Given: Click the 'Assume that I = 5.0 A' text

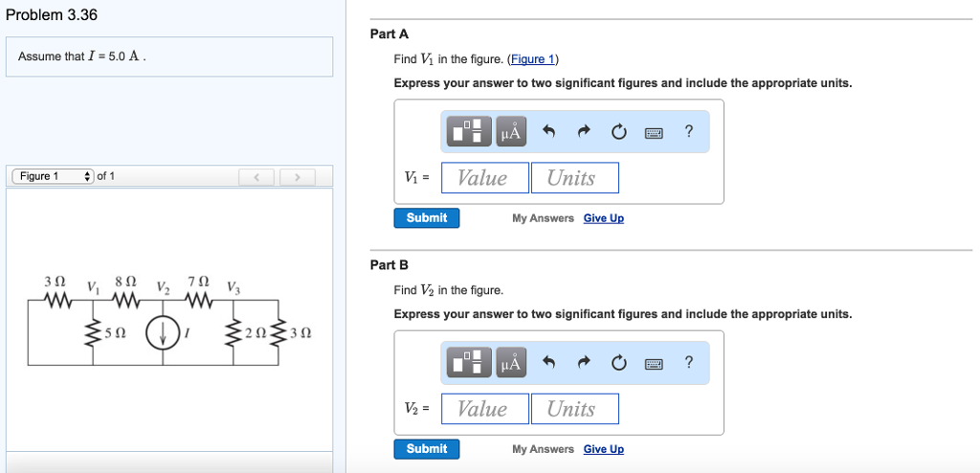Looking at the screenshot, I should click(82, 56).
